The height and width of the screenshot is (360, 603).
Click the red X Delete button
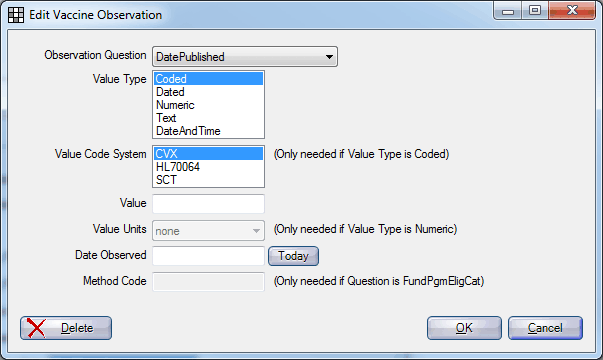[66, 328]
